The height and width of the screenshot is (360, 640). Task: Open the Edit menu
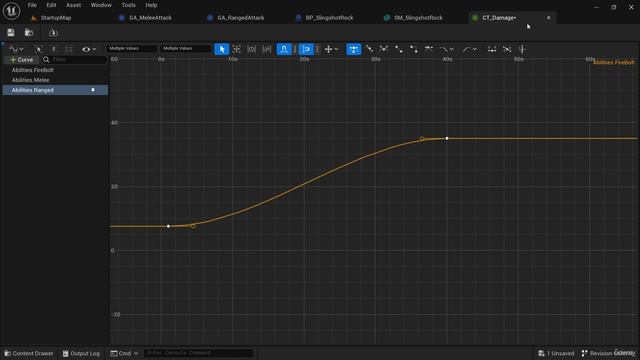pyautogui.click(x=51, y=5)
